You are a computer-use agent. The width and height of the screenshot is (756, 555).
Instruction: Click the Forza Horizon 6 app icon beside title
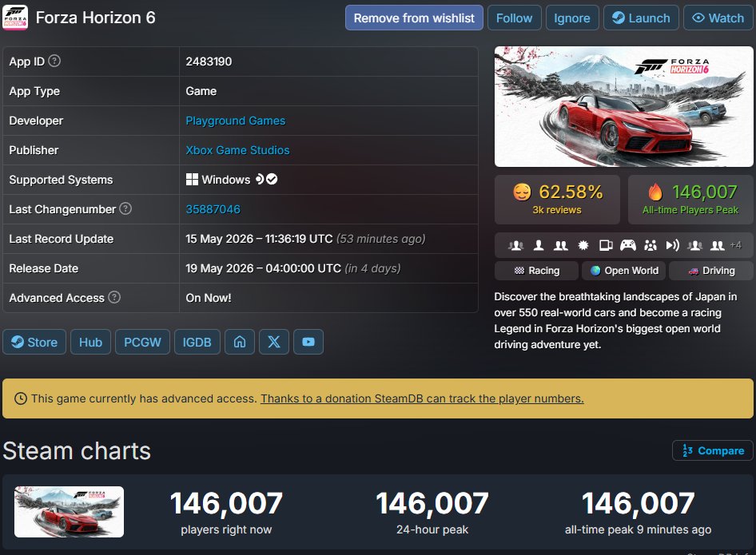15,18
